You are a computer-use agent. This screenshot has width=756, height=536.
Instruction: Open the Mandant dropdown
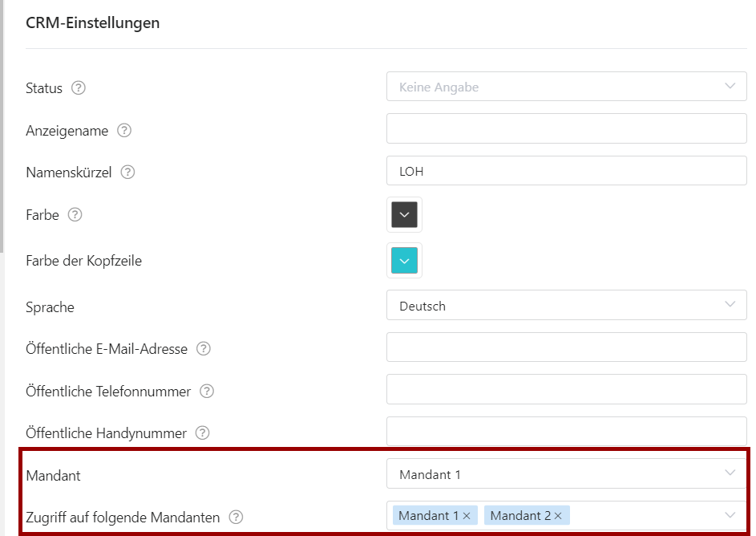pyautogui.click(x=567, y=473)
